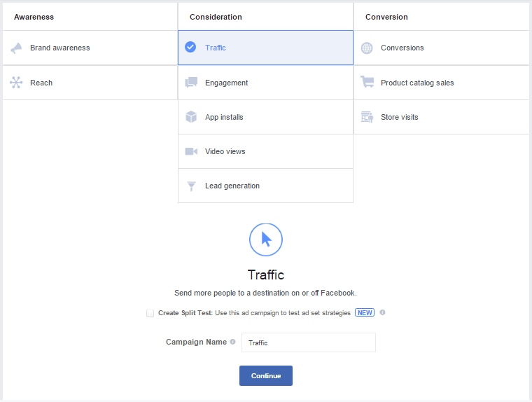The height and width of the screenshot is (402, 532).
Task: Click the Conversions globe icon
Action: point(367,48)
